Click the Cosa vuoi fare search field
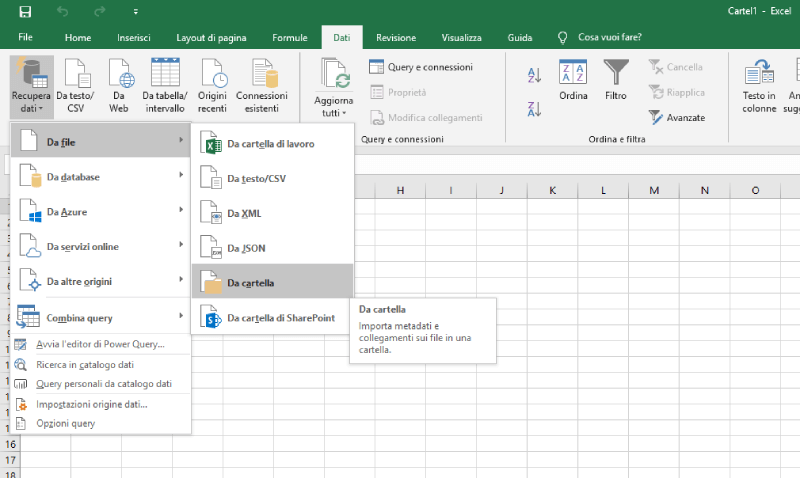This screenshot has height=478, width=800. (609, 37)
